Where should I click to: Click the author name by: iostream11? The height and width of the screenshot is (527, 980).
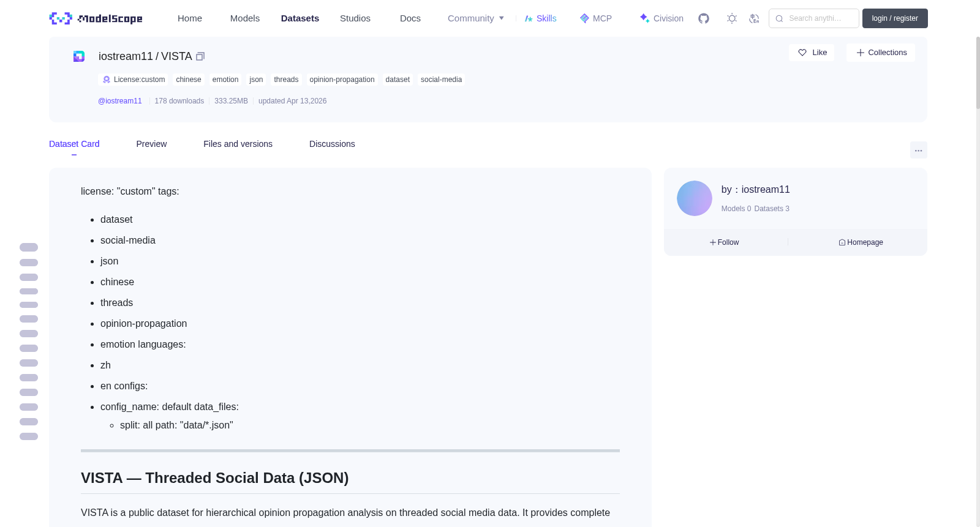(756, 190)
